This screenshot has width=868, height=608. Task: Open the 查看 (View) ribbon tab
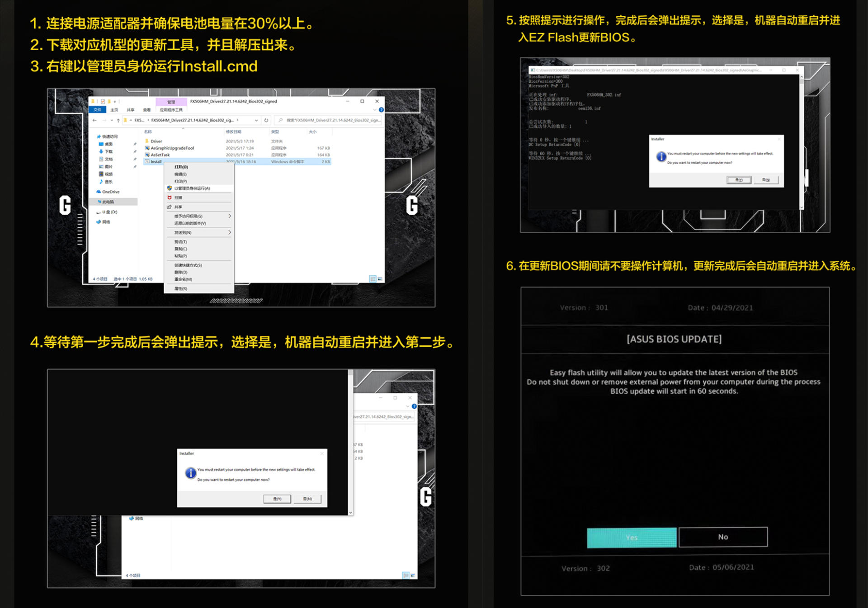147,110
